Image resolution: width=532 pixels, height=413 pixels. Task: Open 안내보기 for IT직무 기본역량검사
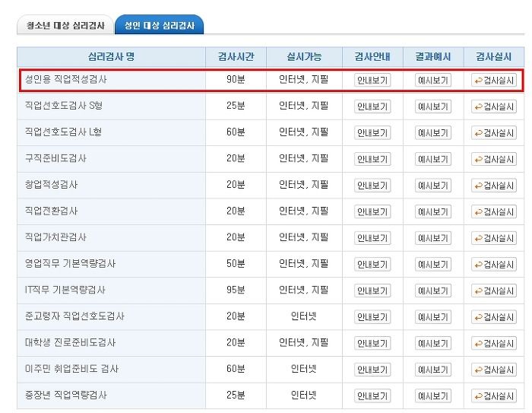pos(372,291)
